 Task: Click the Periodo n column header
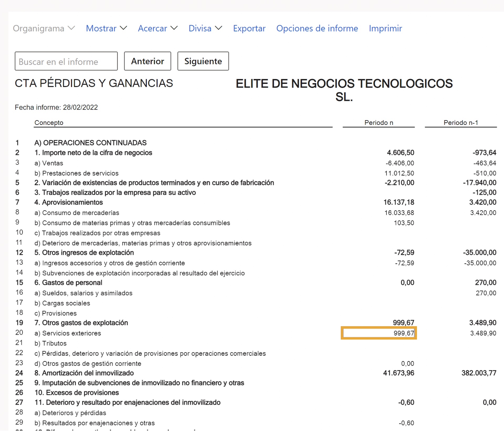[x=379, y=123]
